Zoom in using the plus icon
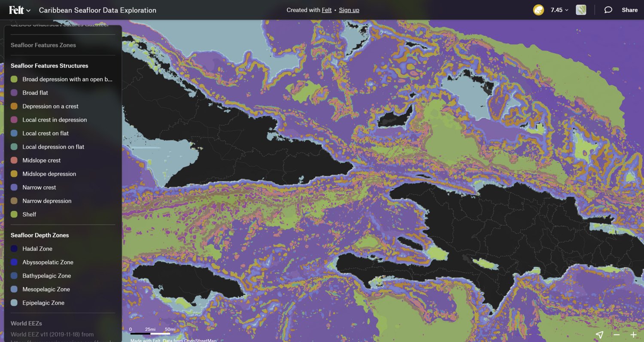Image resolution: width=644 pixels, height=342 pixels. pos(632,334)
